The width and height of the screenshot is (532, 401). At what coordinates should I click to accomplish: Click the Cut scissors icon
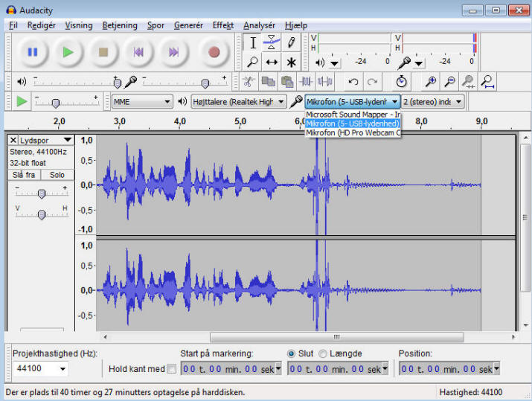point(249,82)
